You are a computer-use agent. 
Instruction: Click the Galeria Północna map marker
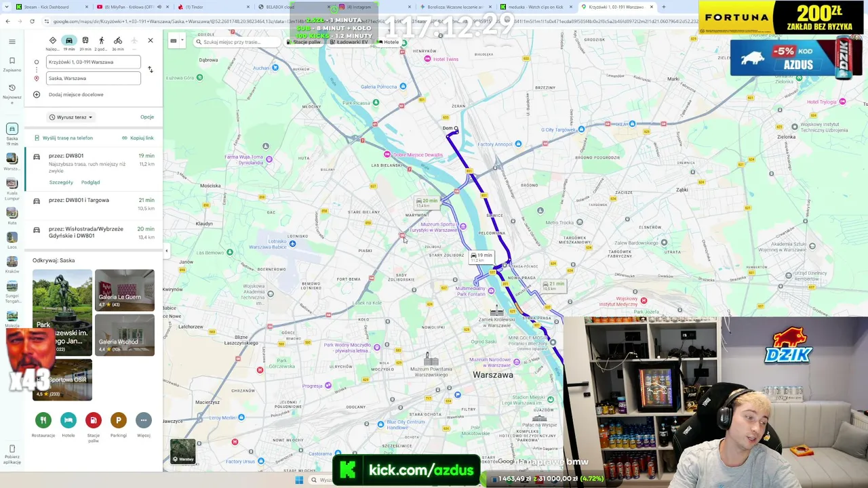tap(403, 86)
